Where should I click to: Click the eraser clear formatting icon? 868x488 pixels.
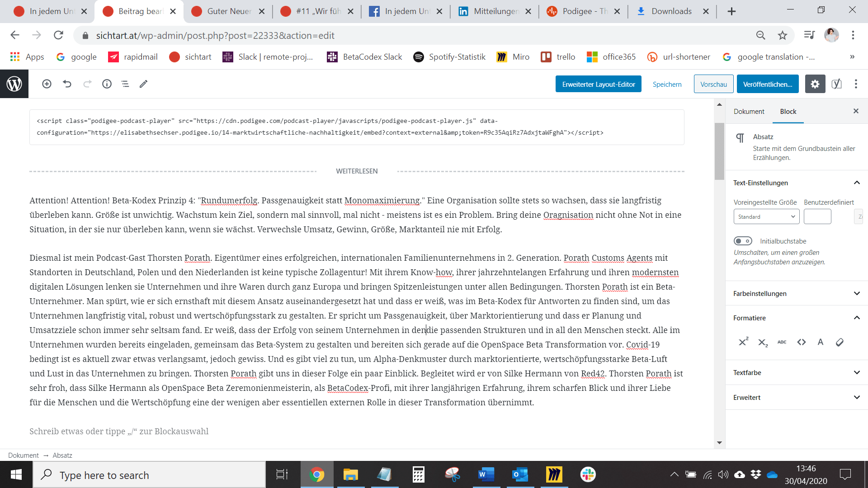(x=840, y=342)
